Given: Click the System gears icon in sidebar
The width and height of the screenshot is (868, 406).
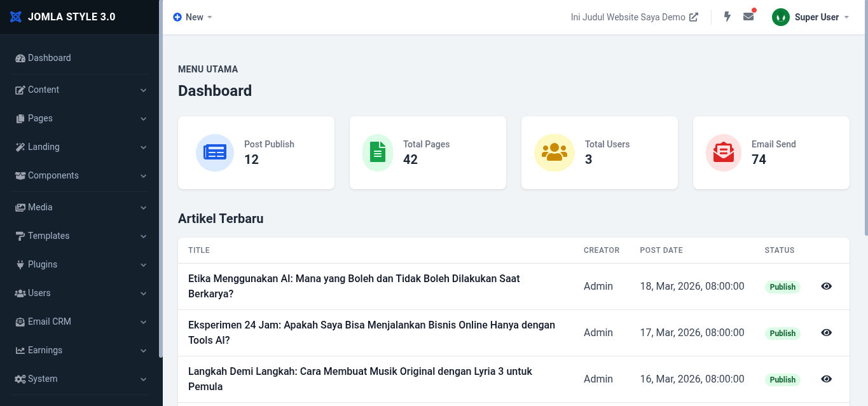Looking at the screenshot, I should tap(20, 379).
